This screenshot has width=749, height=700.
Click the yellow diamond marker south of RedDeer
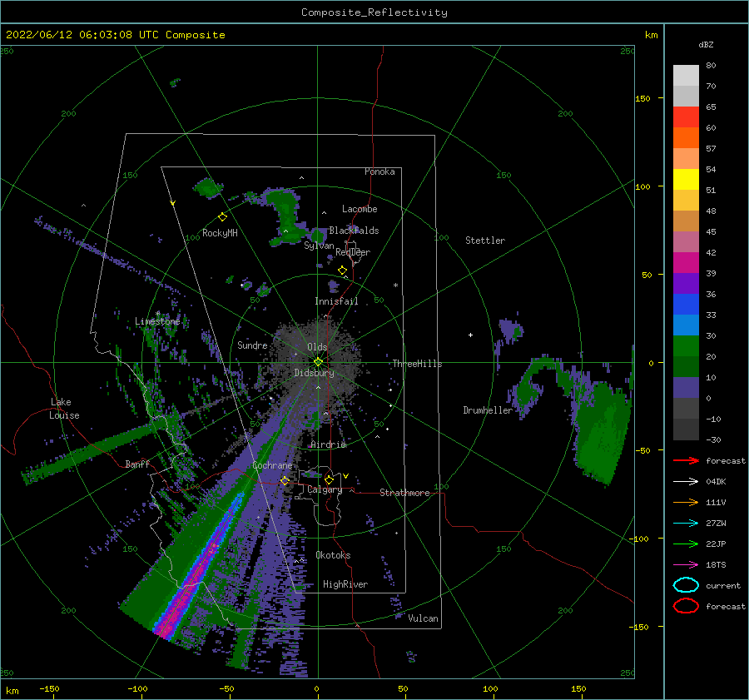point(342,271)
